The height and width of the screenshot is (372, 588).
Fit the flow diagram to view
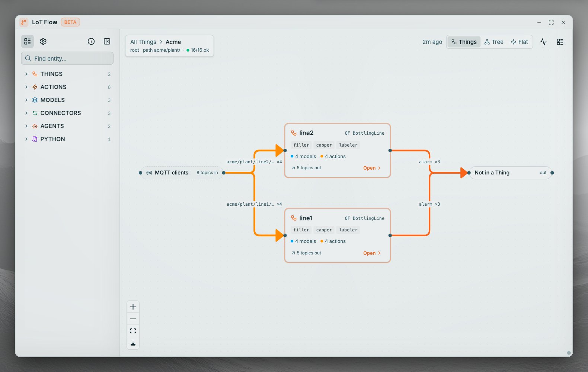[133, 331]
